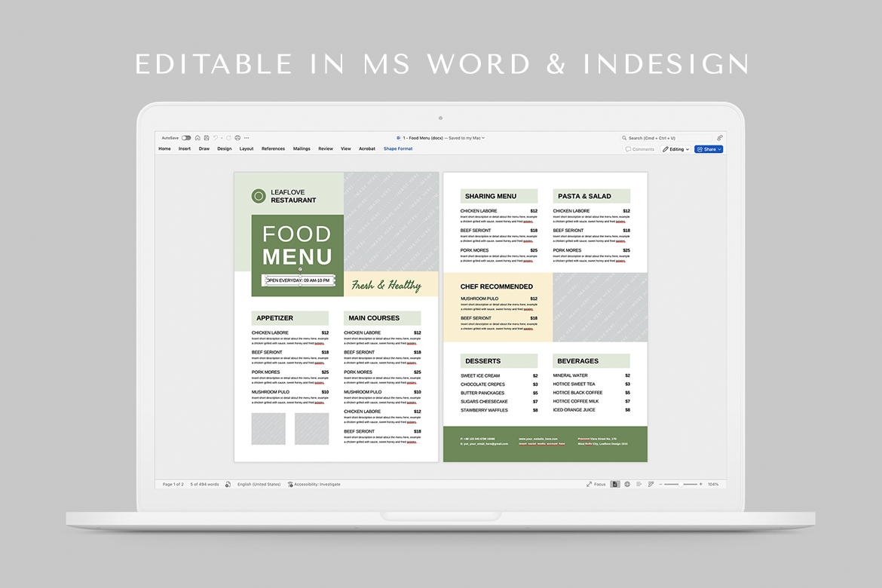Viewport: 882px width, 588px height.
Task: Click the PASTA & SALAD heading
Action: 584,196
